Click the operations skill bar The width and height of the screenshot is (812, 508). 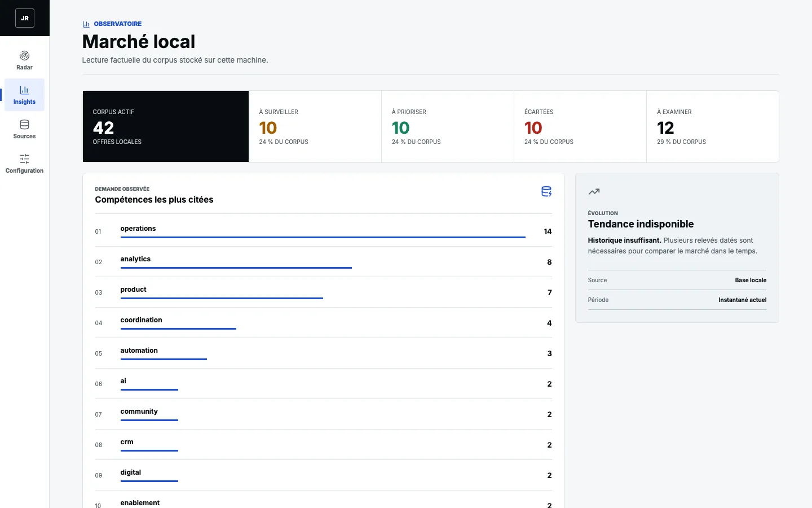click(323, 238)
